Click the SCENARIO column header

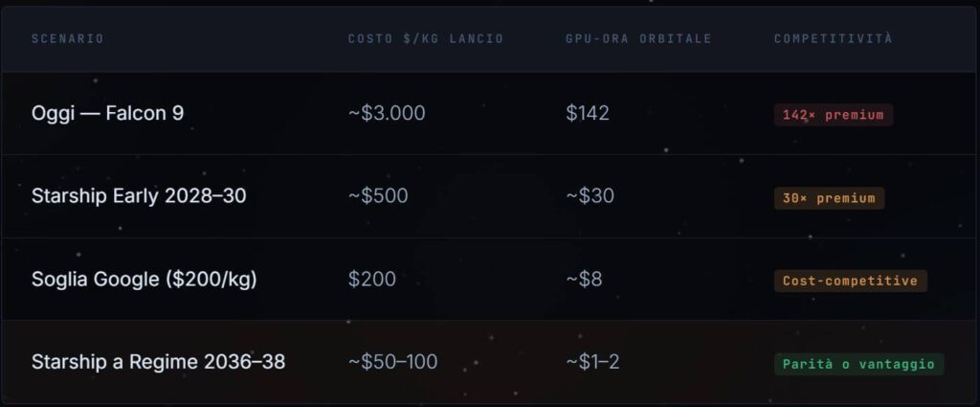point(67,38)
